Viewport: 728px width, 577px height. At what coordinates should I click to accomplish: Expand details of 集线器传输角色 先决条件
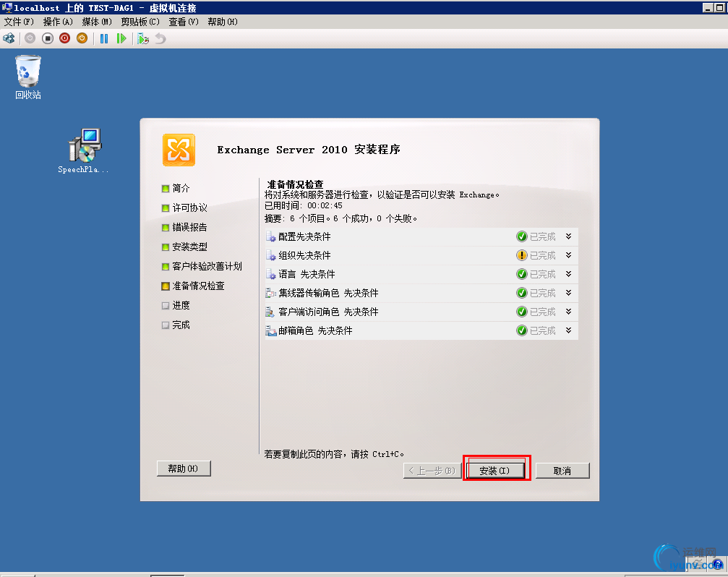point(569,293)
